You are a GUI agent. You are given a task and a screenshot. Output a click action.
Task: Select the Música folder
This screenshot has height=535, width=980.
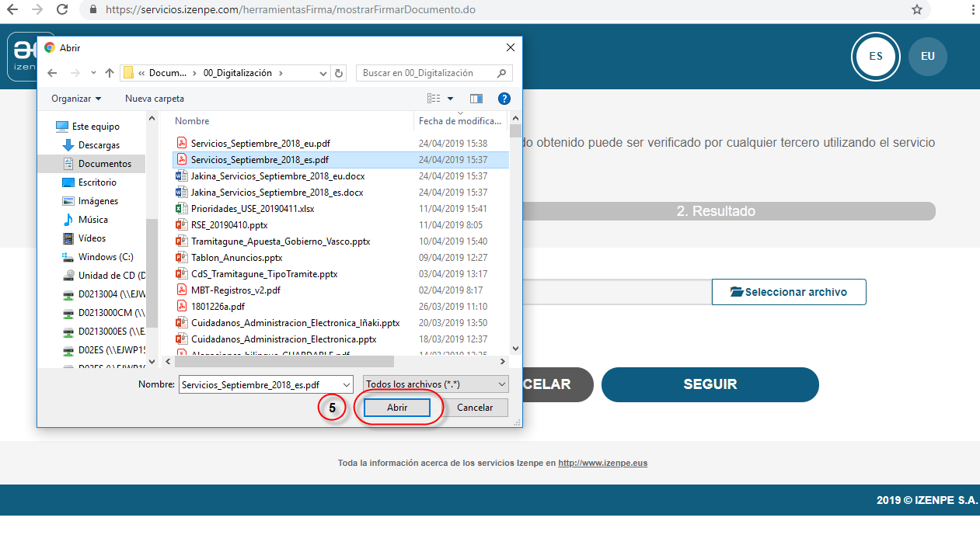92,220
